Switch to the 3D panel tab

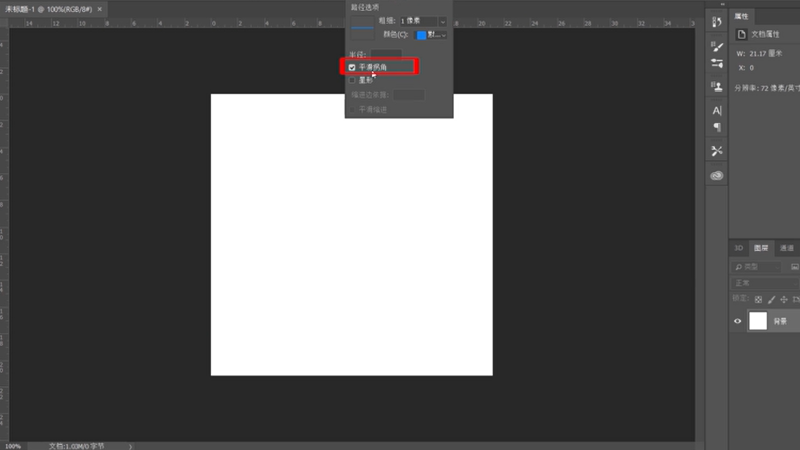pos(738,248)
